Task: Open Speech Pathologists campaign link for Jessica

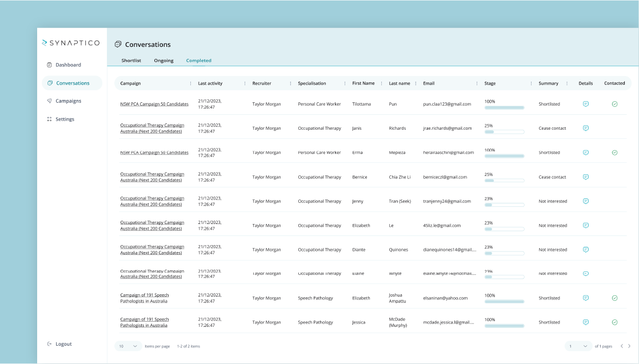Action: coord(144,322)
